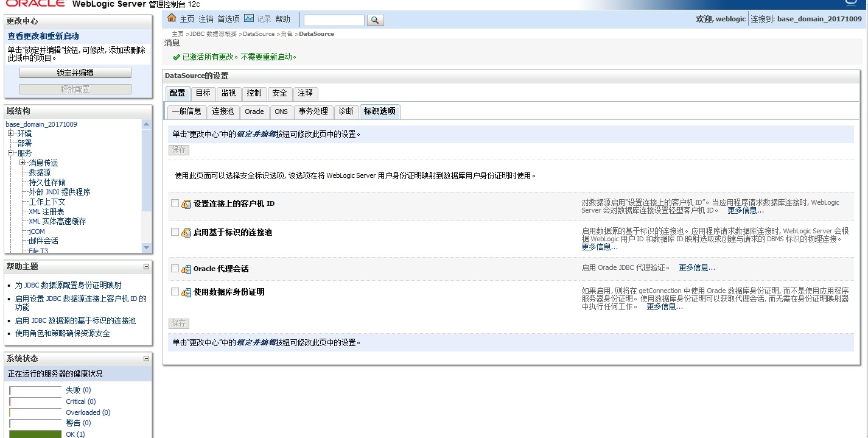Select the Oracle sub-tab

254,111
